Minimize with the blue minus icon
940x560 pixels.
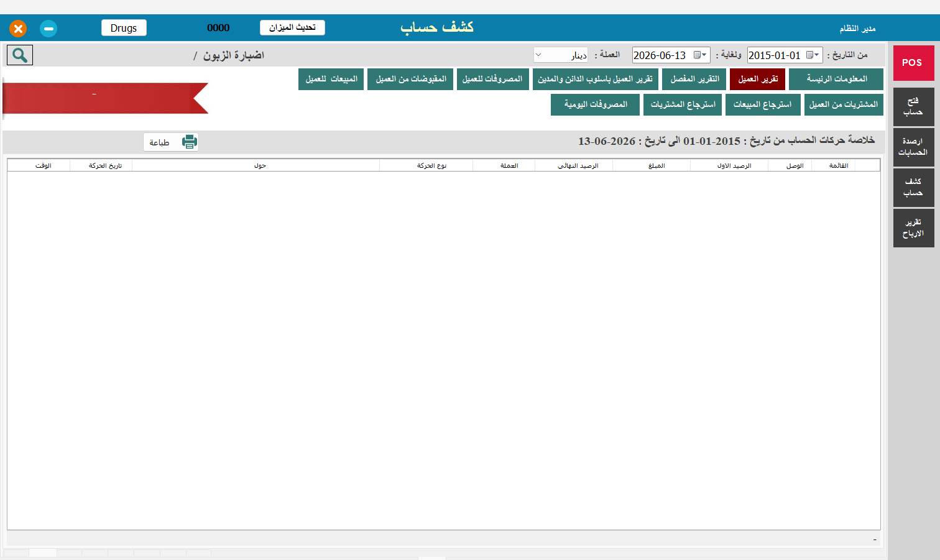pos(48,29)
